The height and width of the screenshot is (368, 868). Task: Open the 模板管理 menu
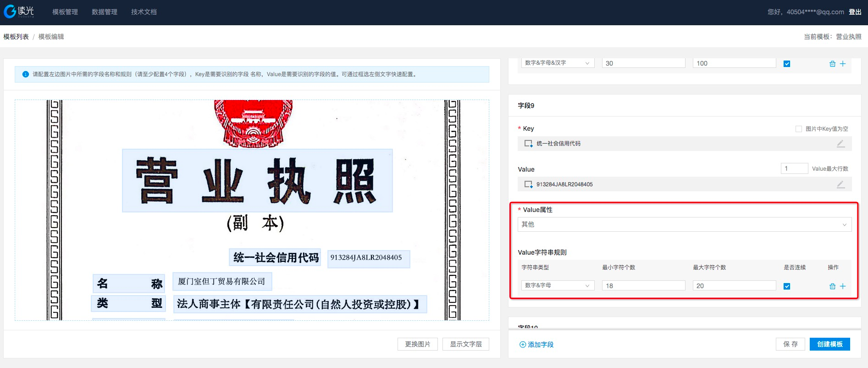tap(65, 12)
